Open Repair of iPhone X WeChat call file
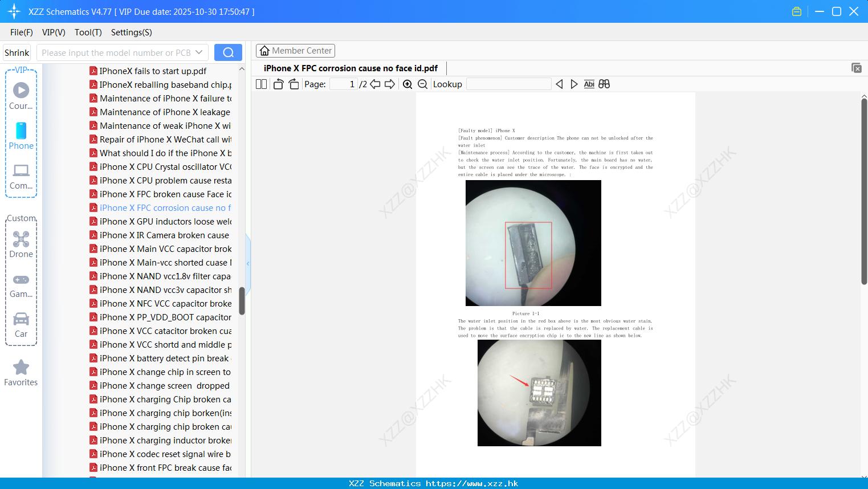The height and width of the screenshot is (489, 868). tap(165, 140)
